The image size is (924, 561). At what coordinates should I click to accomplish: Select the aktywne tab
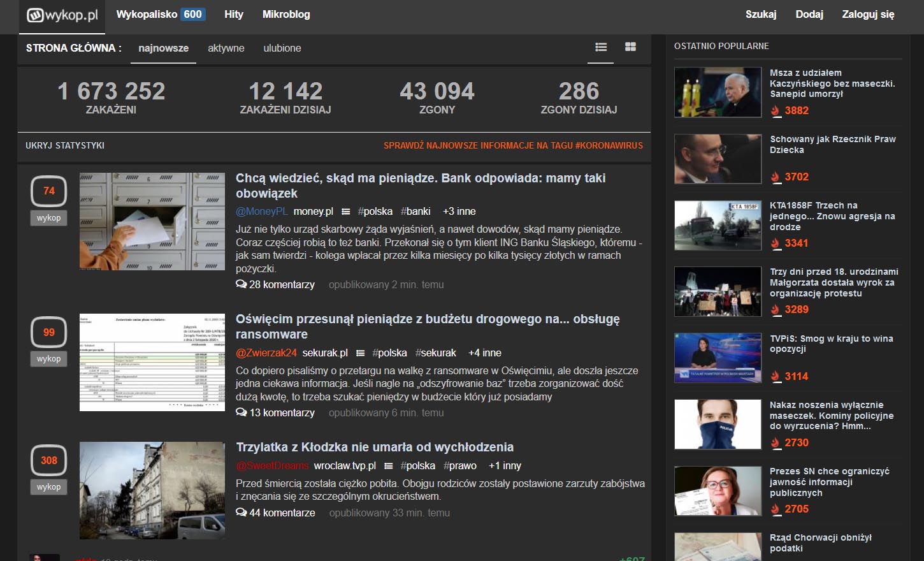click(226, 48)
